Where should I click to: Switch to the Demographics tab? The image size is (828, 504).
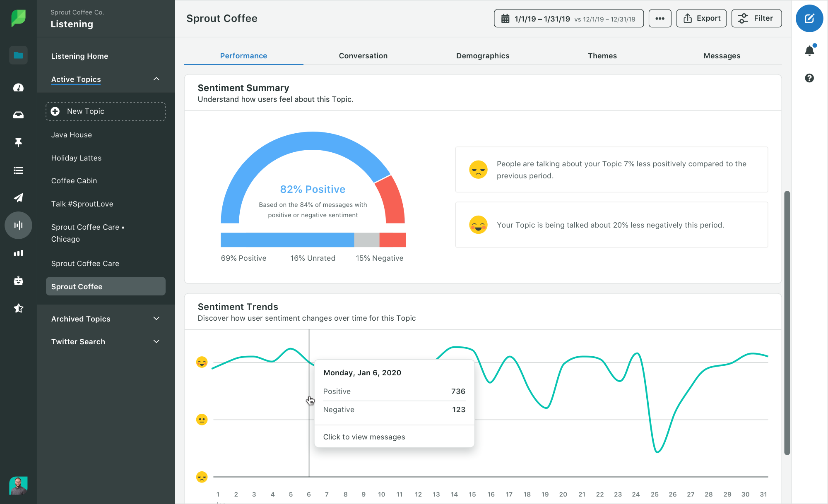click(483, 55)
